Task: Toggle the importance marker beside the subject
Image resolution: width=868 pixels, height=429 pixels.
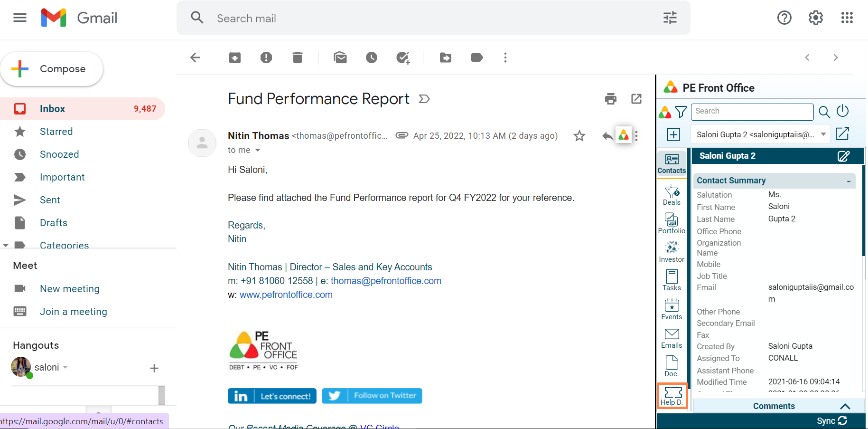Action: 424,99
